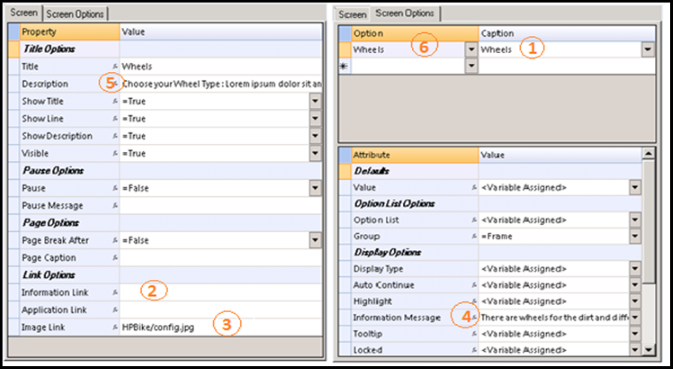Click the new row asterisk marker
Viewport: 673px width, 369px height.
coord(344,66)
